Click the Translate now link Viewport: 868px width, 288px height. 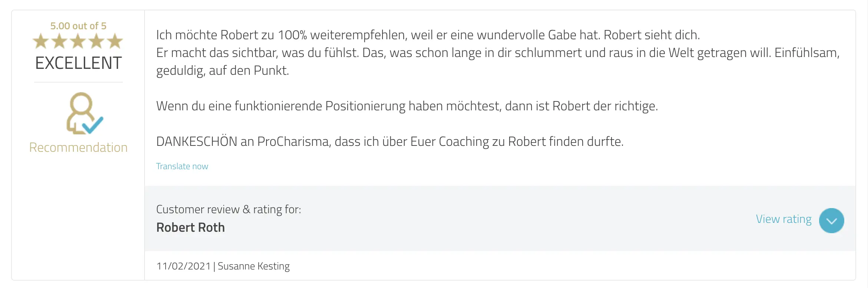pyautogui.click(x=182, y=166)
